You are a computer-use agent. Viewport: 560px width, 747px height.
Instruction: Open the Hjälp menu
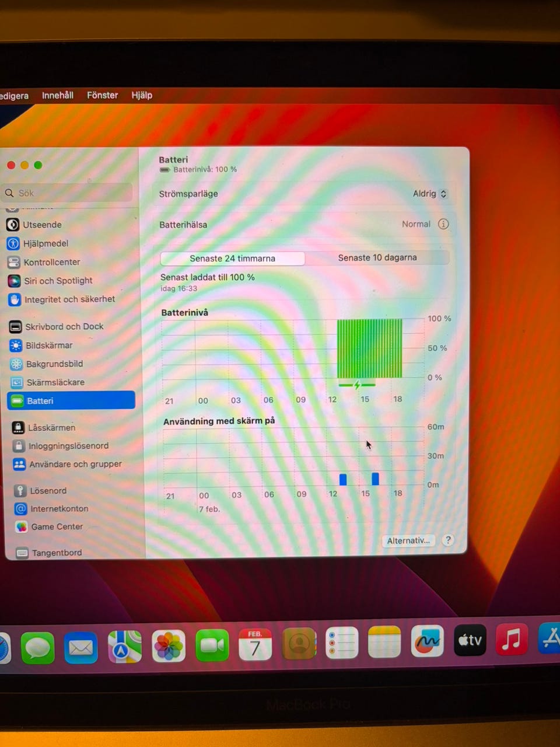point(142,95)
